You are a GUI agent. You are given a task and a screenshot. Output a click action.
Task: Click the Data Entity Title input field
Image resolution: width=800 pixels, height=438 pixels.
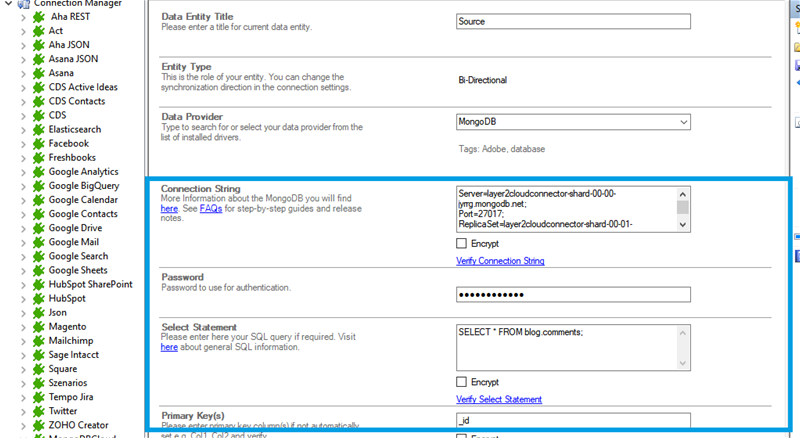tap(572, 21)
